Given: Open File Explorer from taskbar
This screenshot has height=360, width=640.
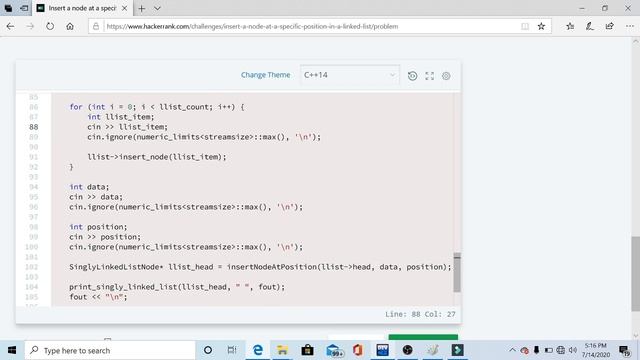Looking at the screenshot, I should coord(282,350).
